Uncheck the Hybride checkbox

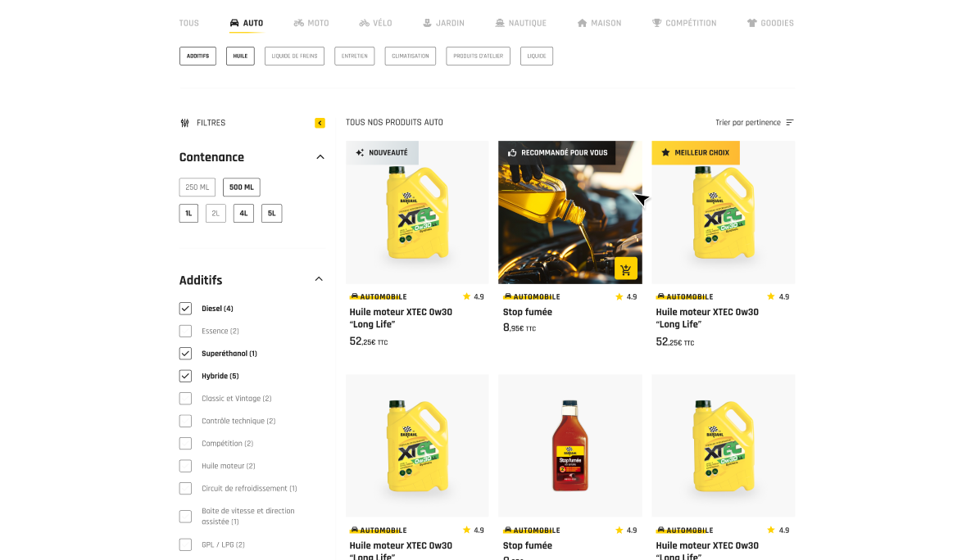pos(185,376)
